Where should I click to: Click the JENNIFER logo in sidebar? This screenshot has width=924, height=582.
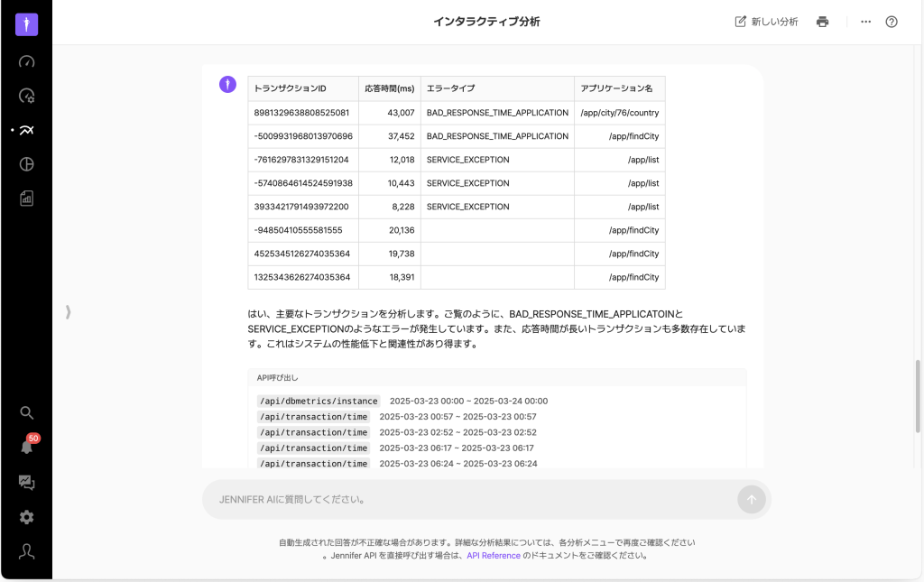26,24
